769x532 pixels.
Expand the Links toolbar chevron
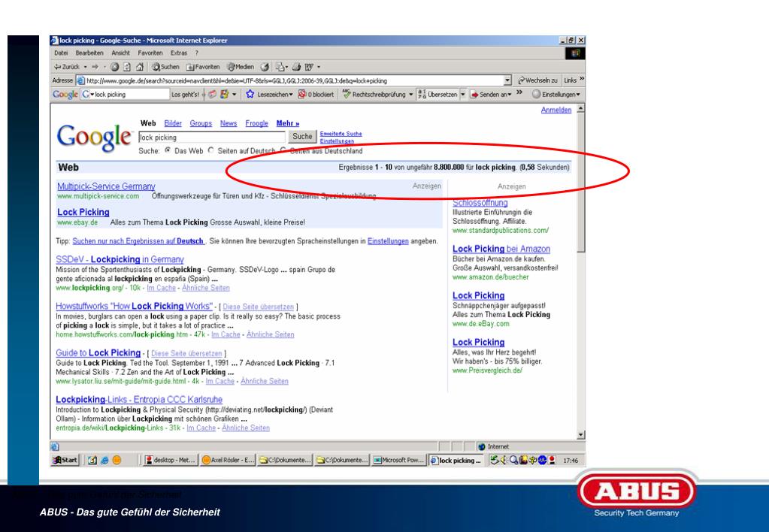tap(582, 78)
